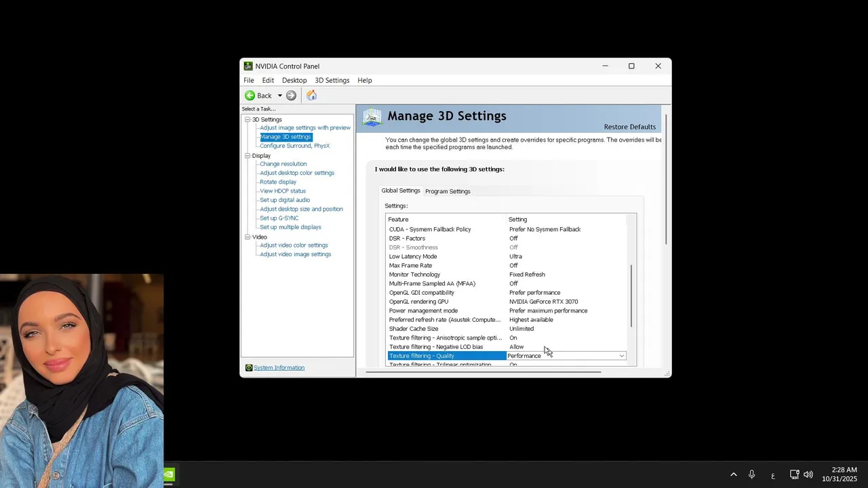The width and height of the screenshot is (868, 488).
Task: Open the Edit menu
Action: [268, 80]
